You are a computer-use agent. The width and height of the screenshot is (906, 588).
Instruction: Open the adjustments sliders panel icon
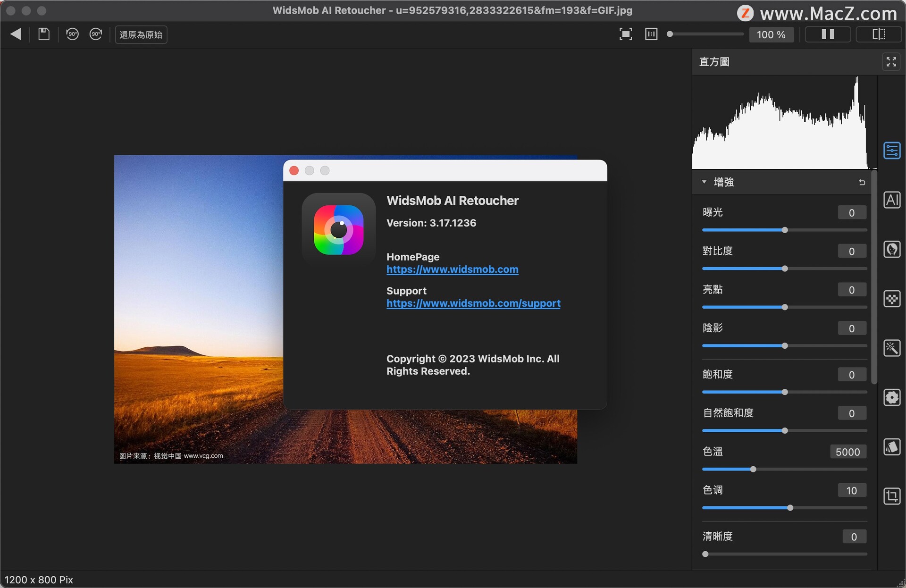[x=892, y=151]
